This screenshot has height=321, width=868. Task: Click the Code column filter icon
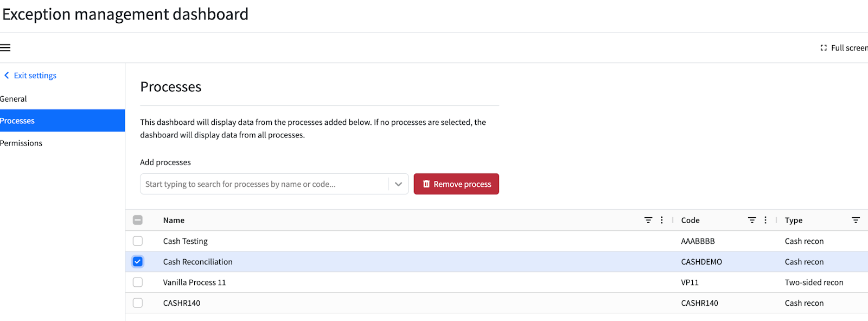752,220
